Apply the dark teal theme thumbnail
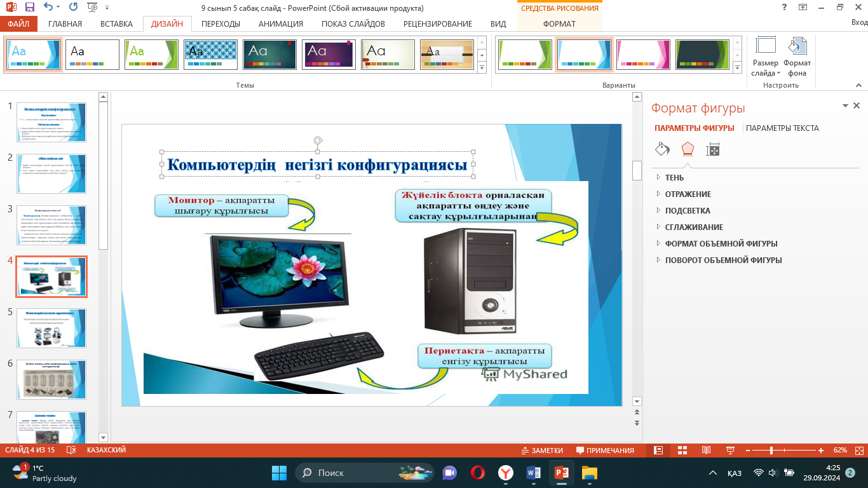Image resolution: width=868 pixels, height=488 pixels. (x=269, y=55)
